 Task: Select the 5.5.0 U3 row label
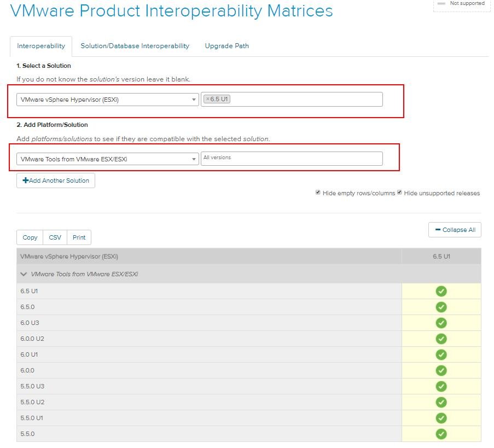click(x=32, y=386)
